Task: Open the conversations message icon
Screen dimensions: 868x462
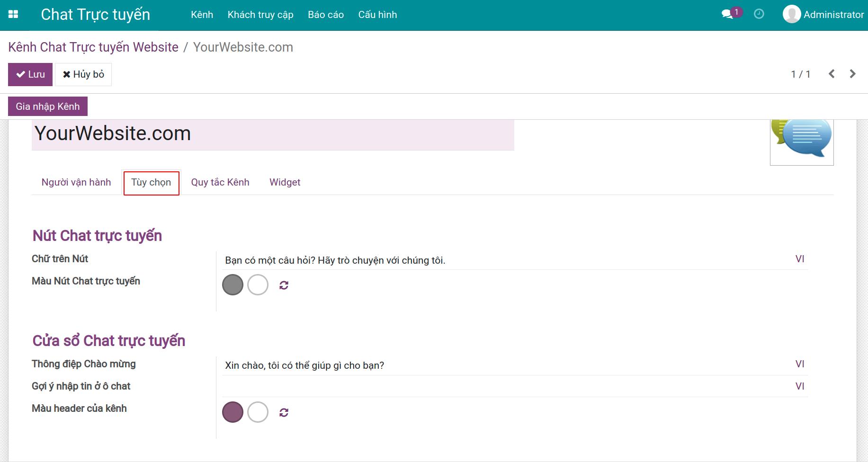Action: point(727,14)
